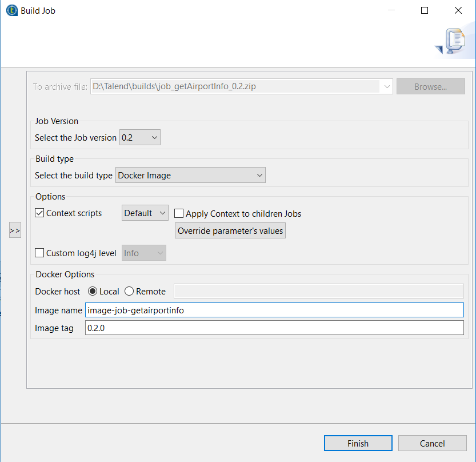This screenshot has height=462, width=476.
Task: Open the build type dropdown showing Docker Image
Action: click(x=191, y=176)
